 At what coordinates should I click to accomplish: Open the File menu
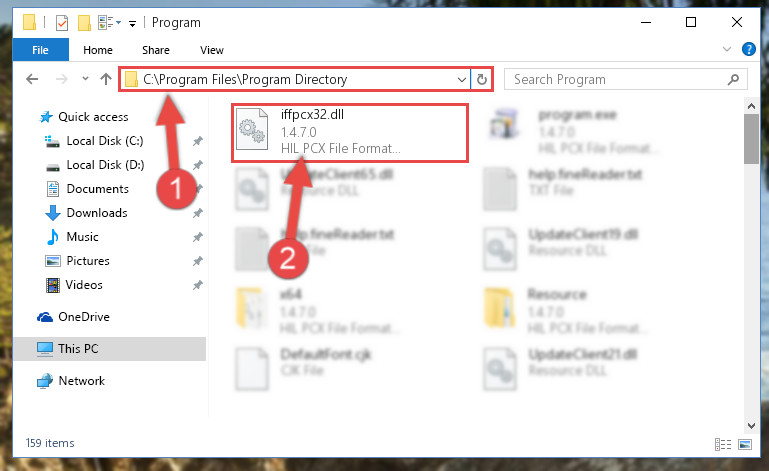40,50
